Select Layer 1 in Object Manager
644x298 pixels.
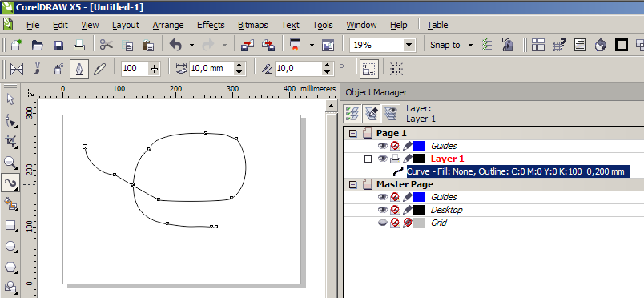pyautogui.click(x=447, y=159)
